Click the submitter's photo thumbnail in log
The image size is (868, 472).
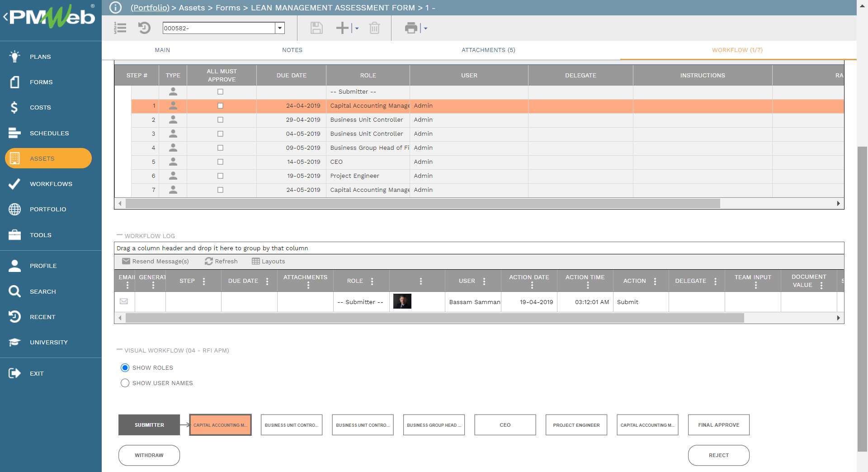coord(402,301)
